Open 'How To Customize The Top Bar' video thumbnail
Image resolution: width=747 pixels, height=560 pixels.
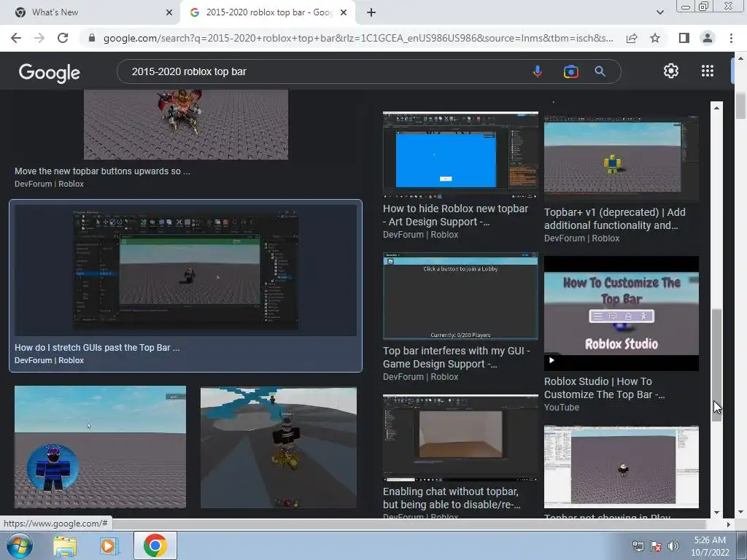point(622,314)
